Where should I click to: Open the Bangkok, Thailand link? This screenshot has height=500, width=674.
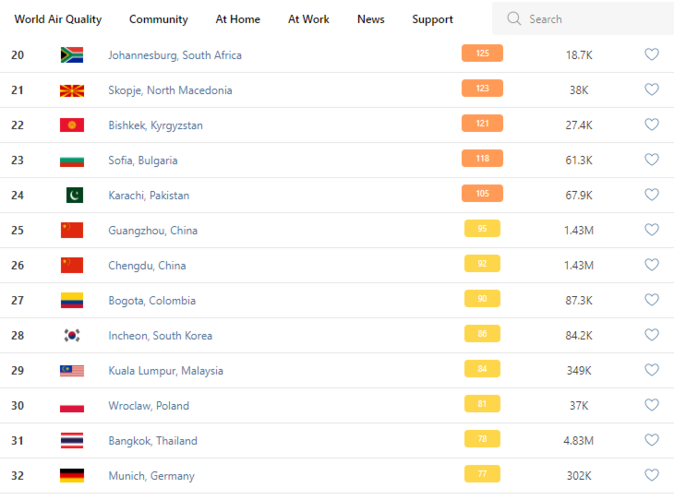pyautogui.click(x=153, y=440)
